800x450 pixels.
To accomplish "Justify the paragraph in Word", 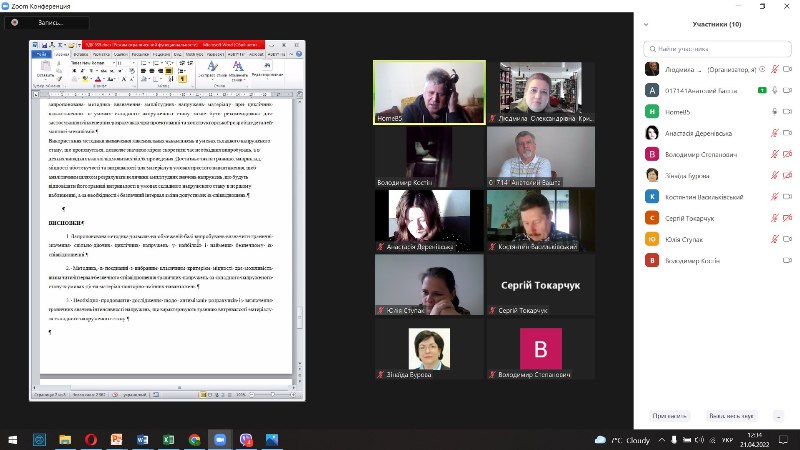I will tap(169, 71).
